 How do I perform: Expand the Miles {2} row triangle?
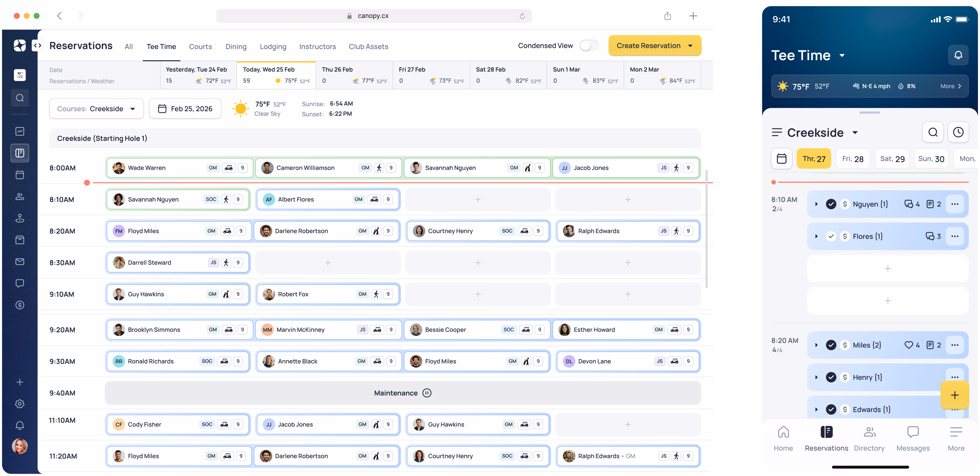(816, 345)
